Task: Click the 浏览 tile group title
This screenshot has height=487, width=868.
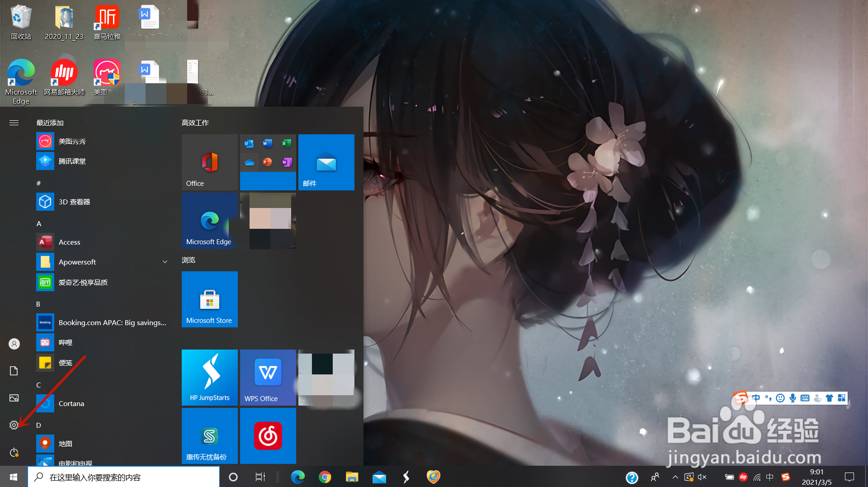Action: pos(189,260)
